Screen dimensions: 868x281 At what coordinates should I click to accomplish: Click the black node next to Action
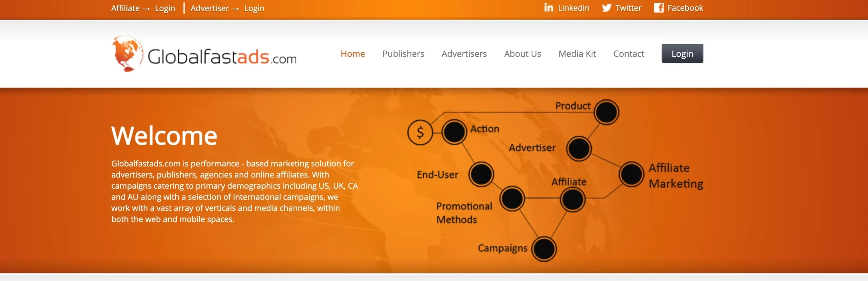coord(454,132)
